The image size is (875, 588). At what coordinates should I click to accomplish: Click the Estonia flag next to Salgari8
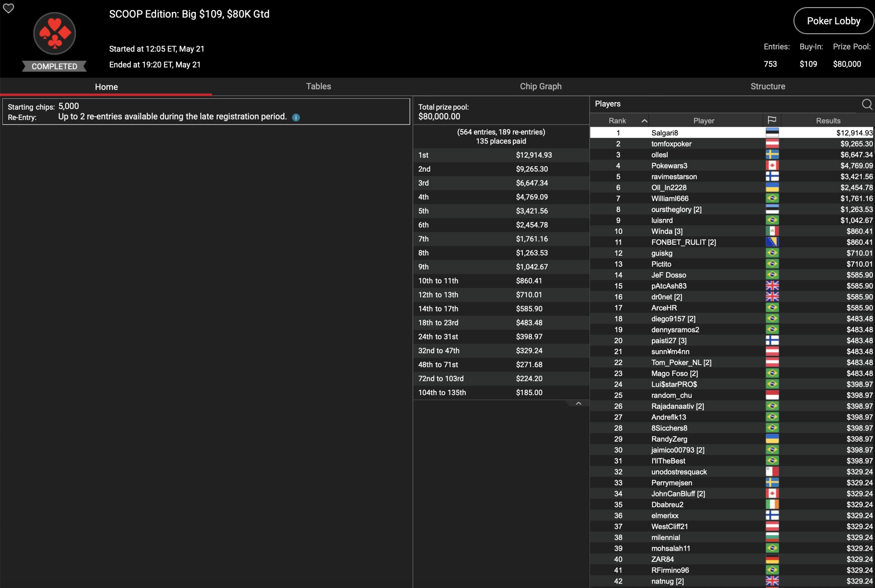click(x=772, y=133)
